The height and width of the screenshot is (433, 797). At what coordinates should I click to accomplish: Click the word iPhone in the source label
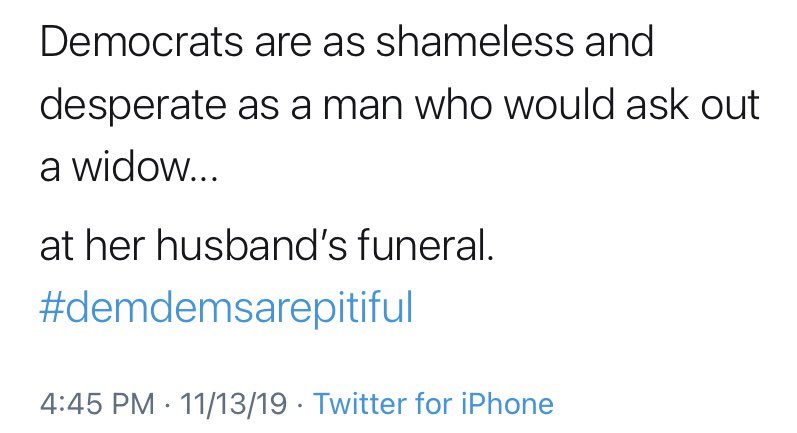coord(507,404)
